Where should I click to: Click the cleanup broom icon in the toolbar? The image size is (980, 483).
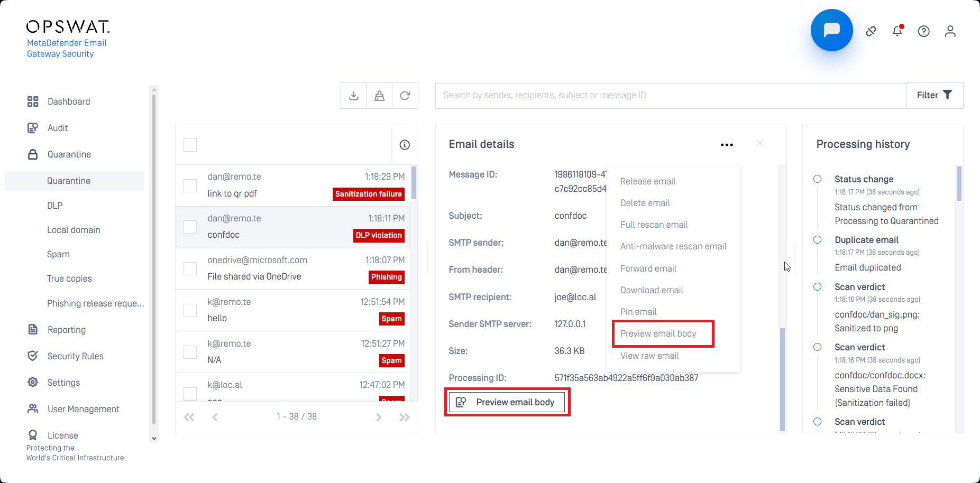point(379,96)
